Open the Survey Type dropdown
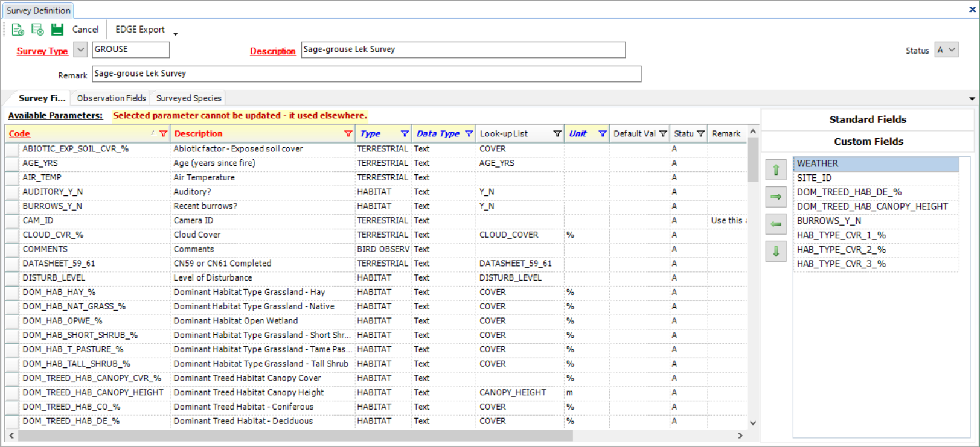The width and height of the screenshot is (980, 447). tap(80, 49)
